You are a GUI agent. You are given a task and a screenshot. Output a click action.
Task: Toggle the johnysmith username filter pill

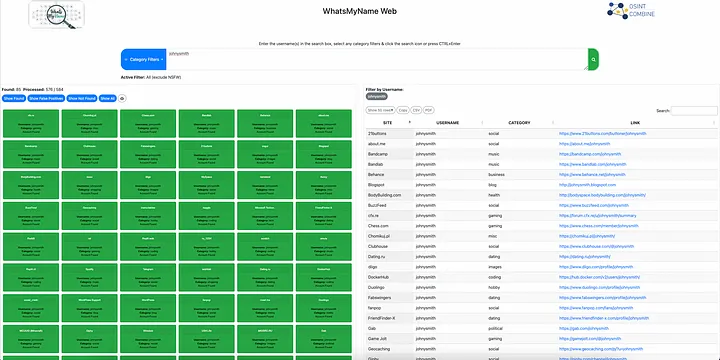(x=377, y=96)
